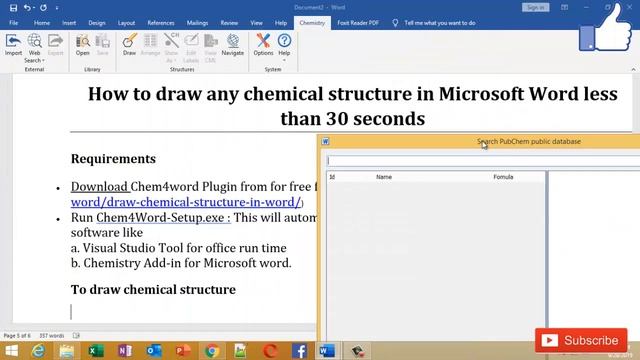Viewport: 640px width, 360px height.
Task: Collapse the ribbon with the chevron
Action: pos(633,69)
